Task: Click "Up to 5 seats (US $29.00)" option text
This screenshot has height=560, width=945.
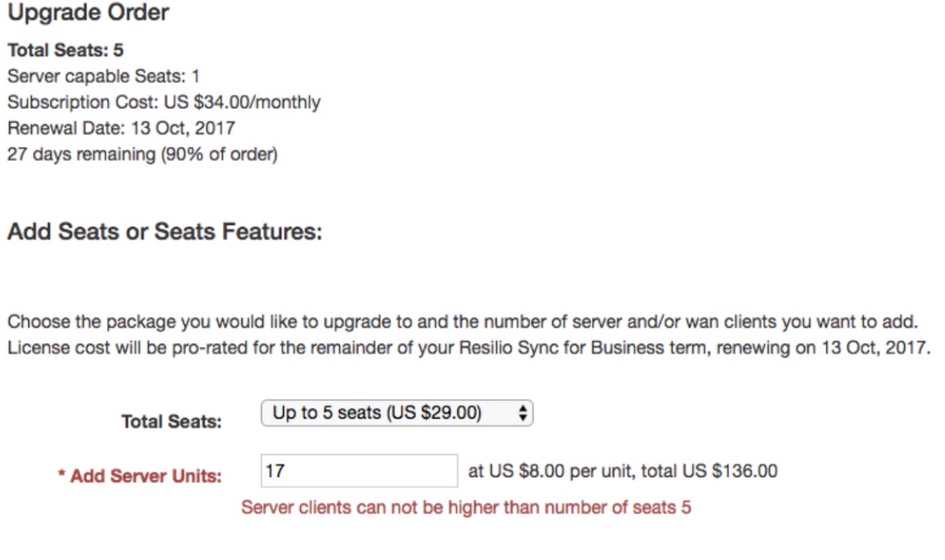Action: tap(377, 414)
